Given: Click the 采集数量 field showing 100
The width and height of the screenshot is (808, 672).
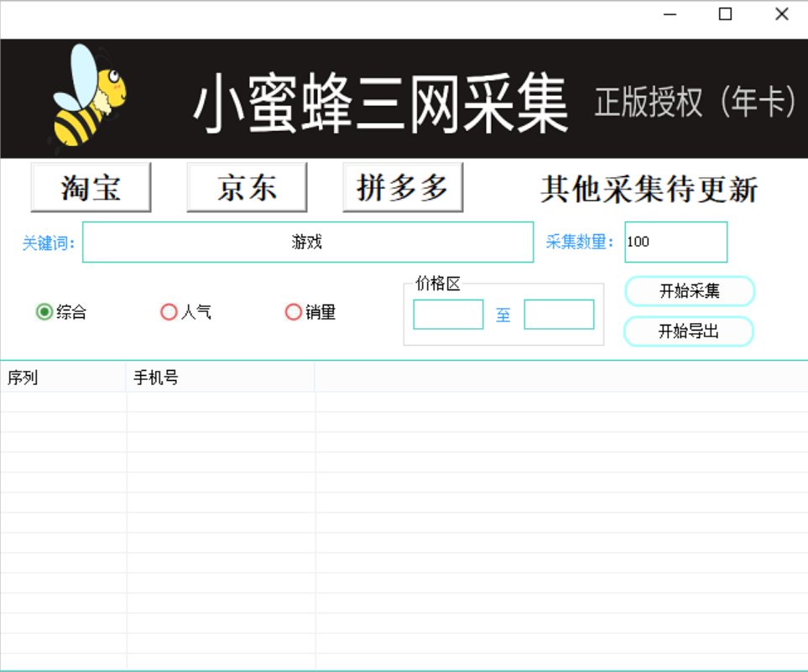Looking at the screenshot, I should (675, 242).
